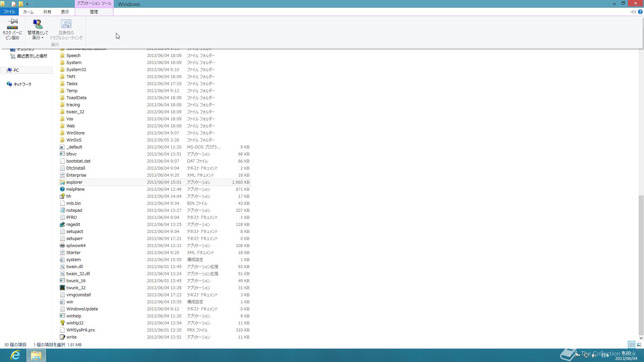Viewport: 644px width, 362px height.
Task: Switch to details view icon
Action: point(632,345)
